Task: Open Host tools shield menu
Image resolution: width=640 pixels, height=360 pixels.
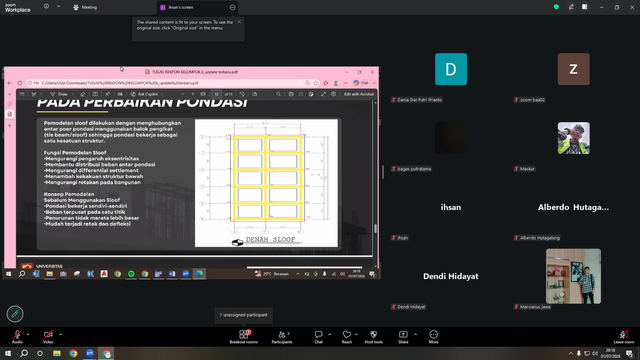Action: coord(373,337)
